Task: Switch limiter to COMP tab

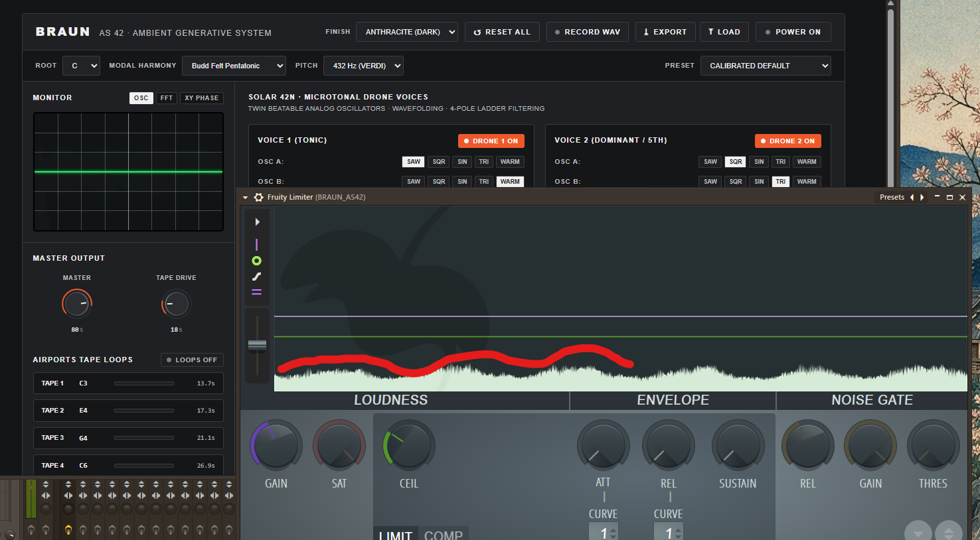Action: (x=444, y=535)
